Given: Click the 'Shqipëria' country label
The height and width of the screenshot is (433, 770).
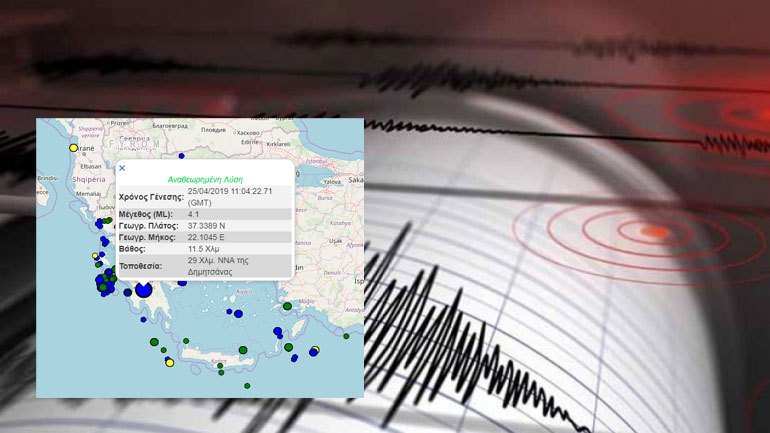Looking at the screenshot, I should pyautogui.click(x=89, y=180).
